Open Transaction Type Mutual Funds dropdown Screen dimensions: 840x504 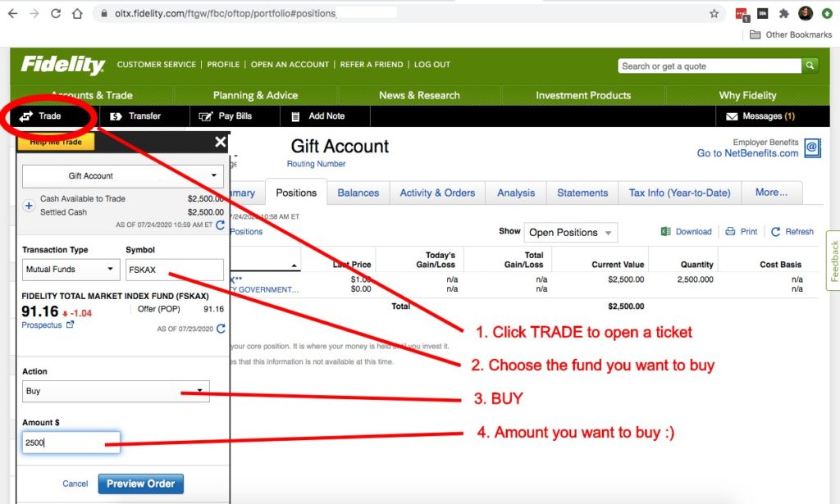(x=69, y=269)
